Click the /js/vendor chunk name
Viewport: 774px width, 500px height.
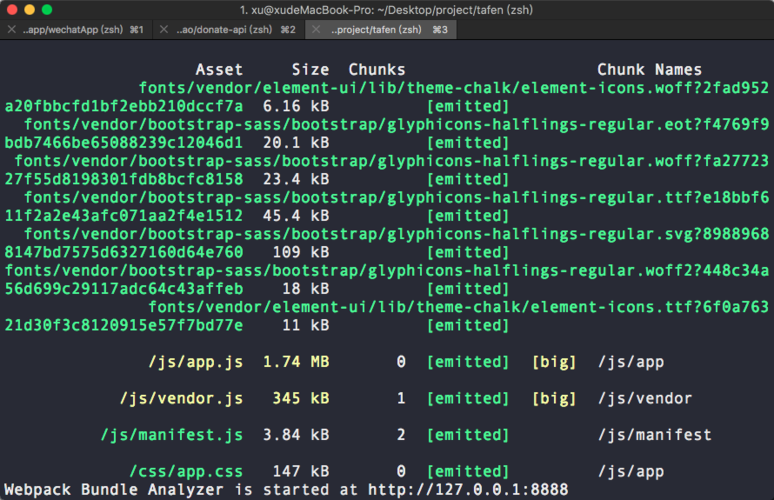[645, 399]
